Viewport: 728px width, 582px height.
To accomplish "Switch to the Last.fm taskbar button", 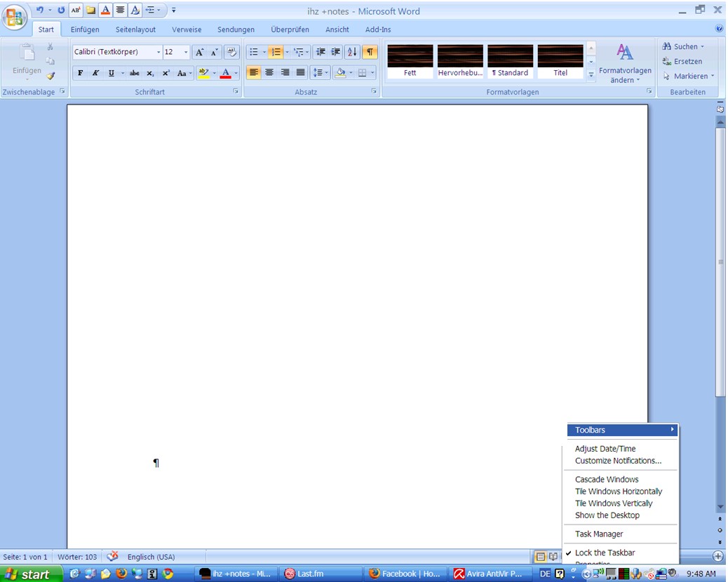I will [x=321, y=574].
